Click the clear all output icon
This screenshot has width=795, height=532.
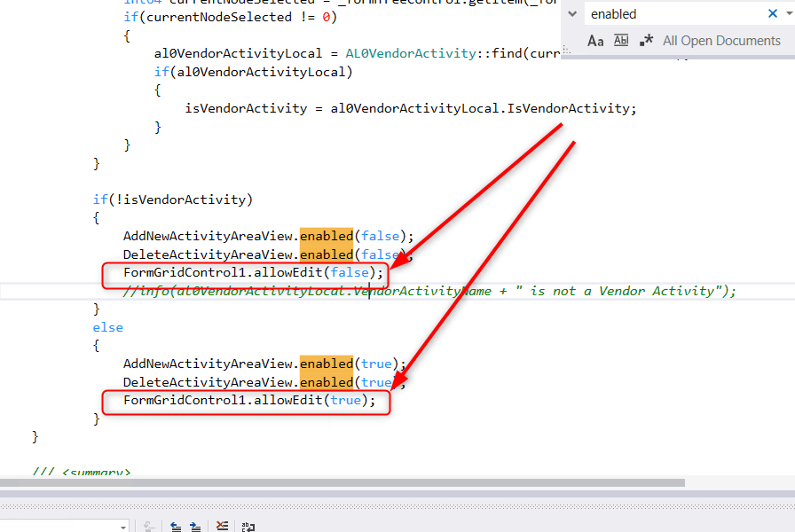(x=222, y=526)
